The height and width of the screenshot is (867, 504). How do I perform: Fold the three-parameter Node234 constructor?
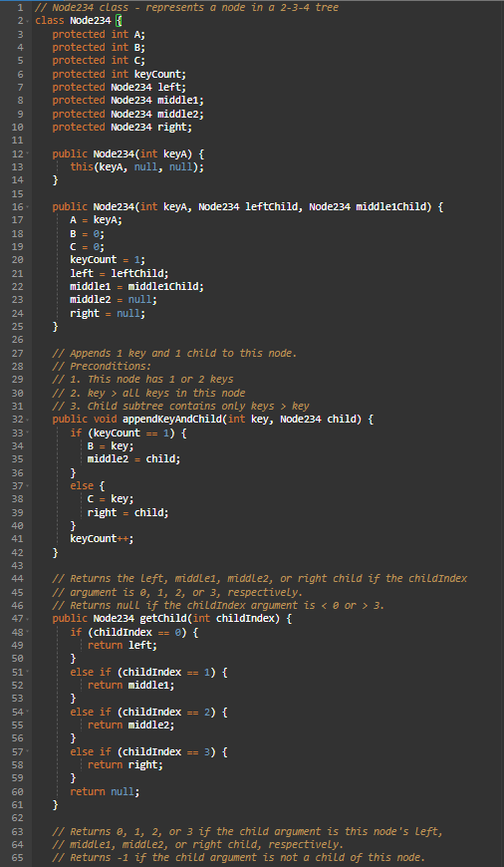coord(27,207)
